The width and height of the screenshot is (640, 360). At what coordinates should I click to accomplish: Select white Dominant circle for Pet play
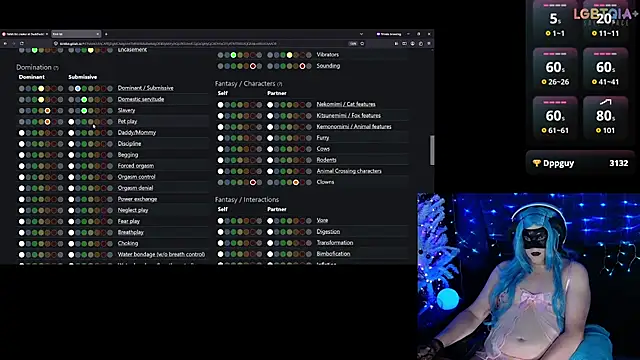[x=22, y=122]
